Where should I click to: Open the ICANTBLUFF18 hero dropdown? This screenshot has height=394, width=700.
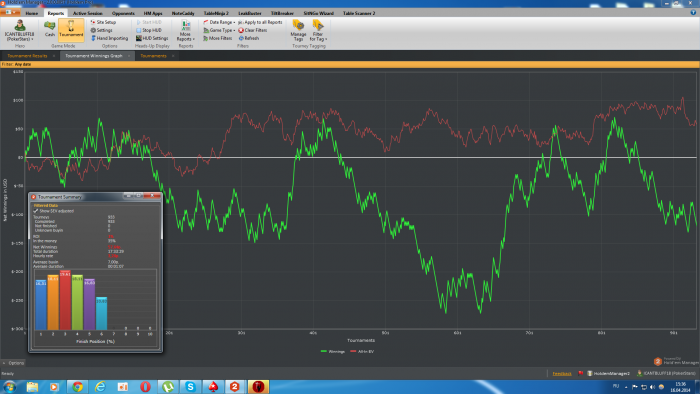(x=20, y=30)
